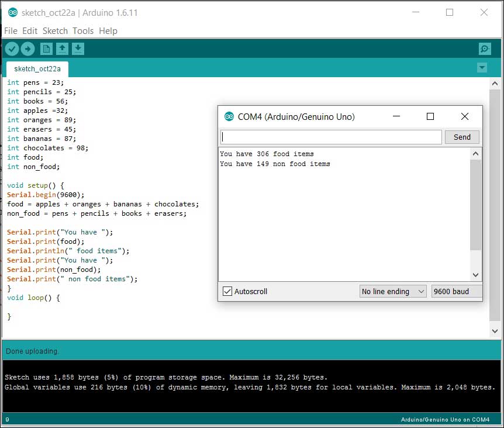Click the serial monitor scrollbar down arrow
The image size is (504, 428).
(x=475, y=275)
